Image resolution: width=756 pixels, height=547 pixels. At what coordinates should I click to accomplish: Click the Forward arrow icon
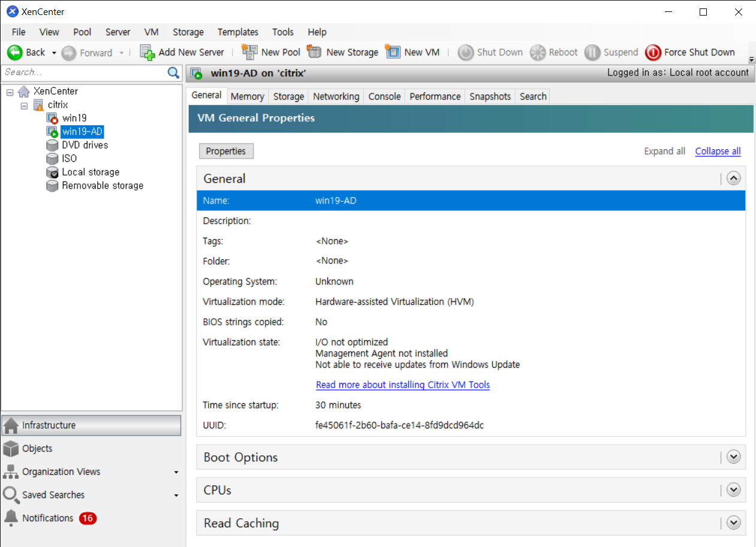pos(69,53)
